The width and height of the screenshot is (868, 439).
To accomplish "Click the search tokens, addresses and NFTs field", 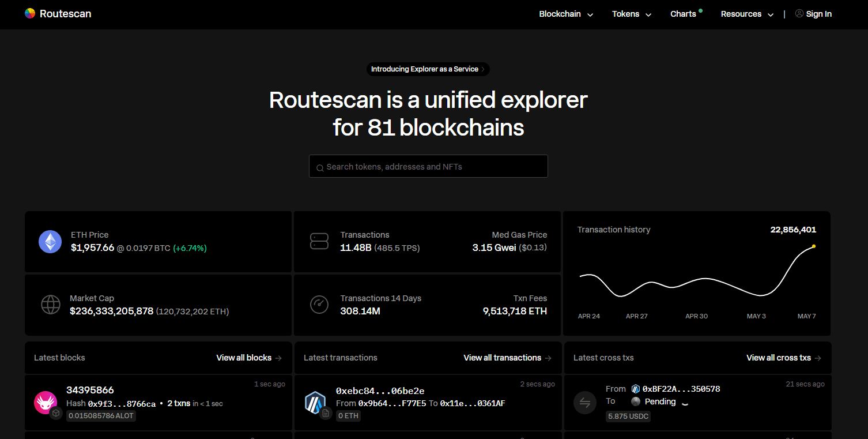I will point(428,166).
